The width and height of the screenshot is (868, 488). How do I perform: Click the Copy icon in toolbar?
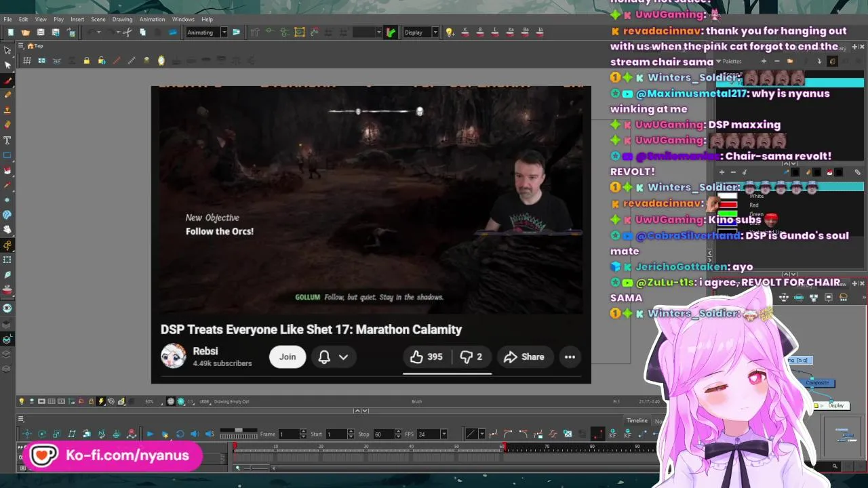tap(142, 32)
